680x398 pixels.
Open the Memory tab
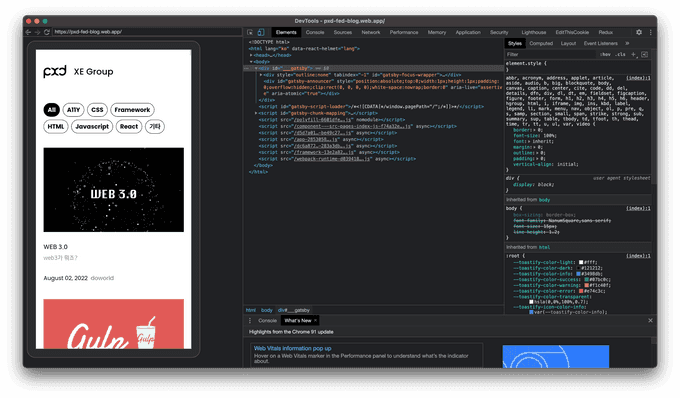tap(437, 33)
